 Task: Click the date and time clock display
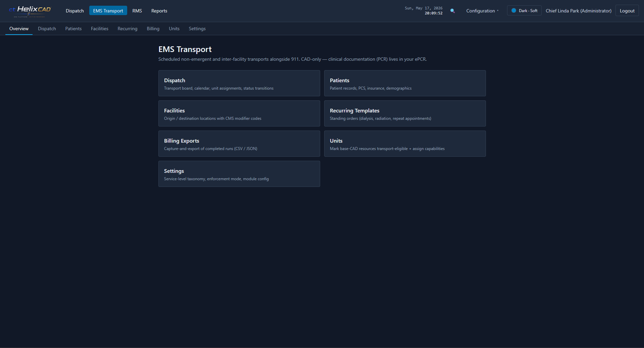(x=424, y=11)
